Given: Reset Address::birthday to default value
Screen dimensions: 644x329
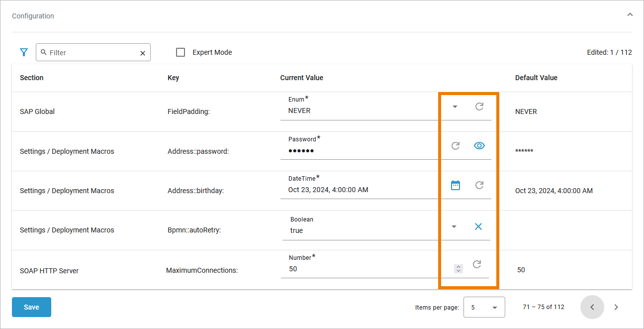Looking at the screenshot, I should (479, 185).
